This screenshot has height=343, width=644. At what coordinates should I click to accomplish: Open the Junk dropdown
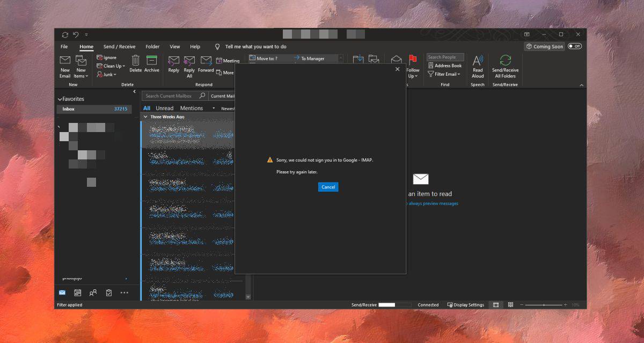107,75
